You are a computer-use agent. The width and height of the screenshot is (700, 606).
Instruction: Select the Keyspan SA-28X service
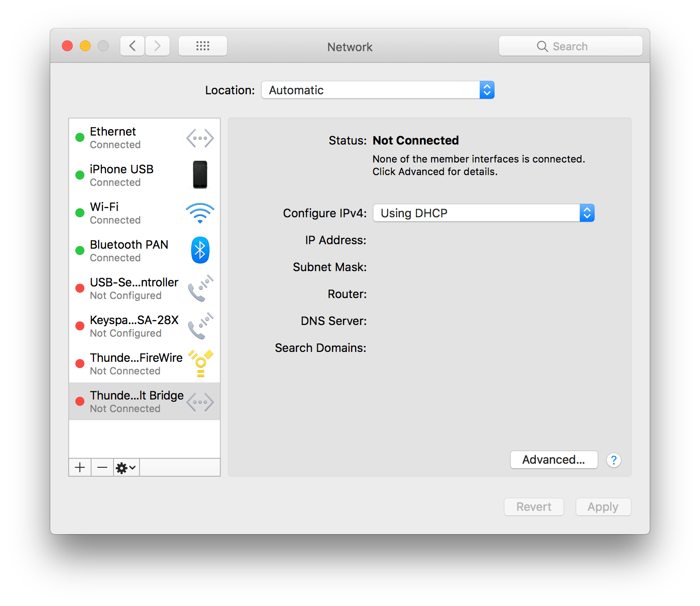click(x=134, y=325)
